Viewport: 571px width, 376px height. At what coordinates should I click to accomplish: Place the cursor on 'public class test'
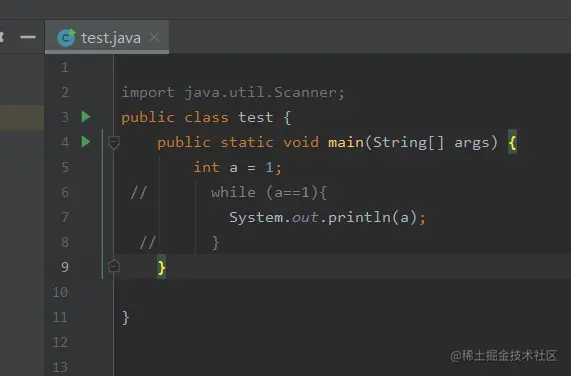click(x=197, y=118)
